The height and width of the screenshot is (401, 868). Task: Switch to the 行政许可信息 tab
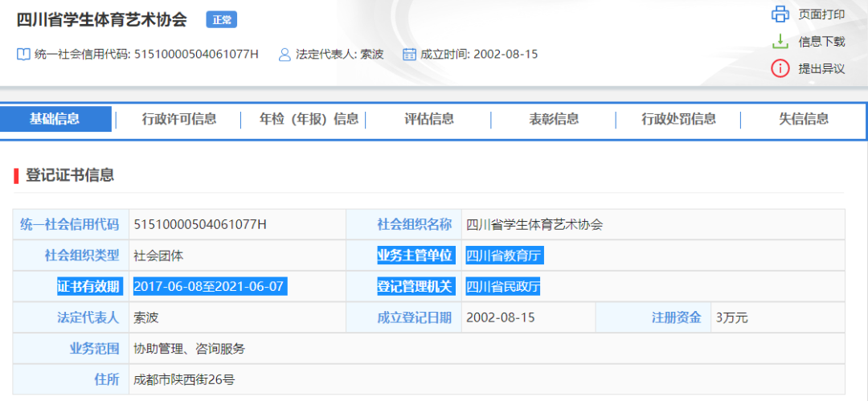[x=178, y=118]
